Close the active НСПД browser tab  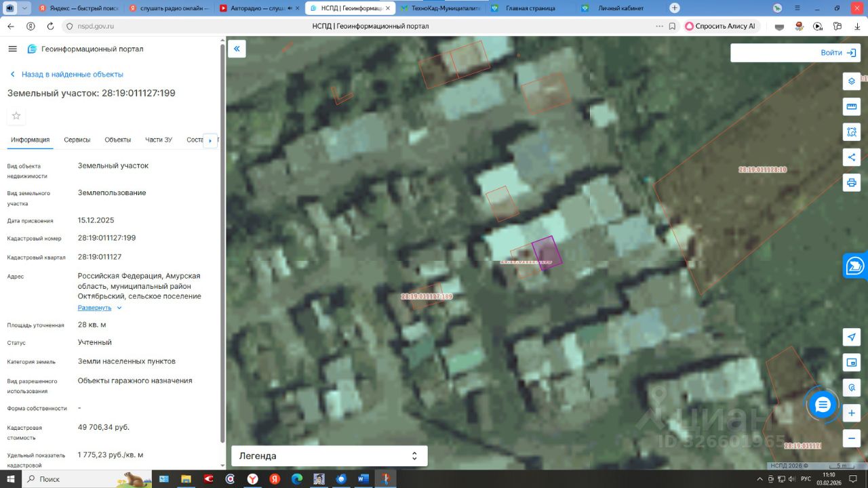[x=388, y=8]
